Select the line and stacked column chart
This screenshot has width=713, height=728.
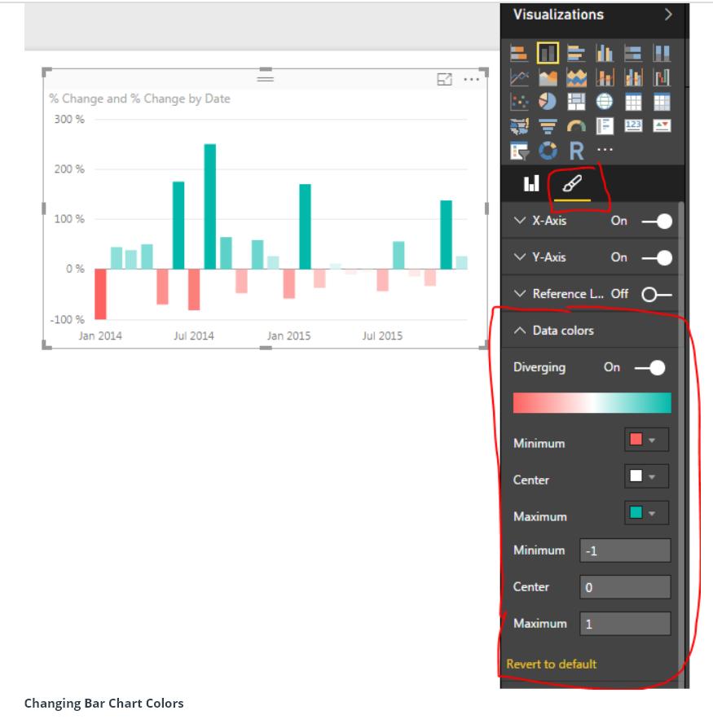605,77
